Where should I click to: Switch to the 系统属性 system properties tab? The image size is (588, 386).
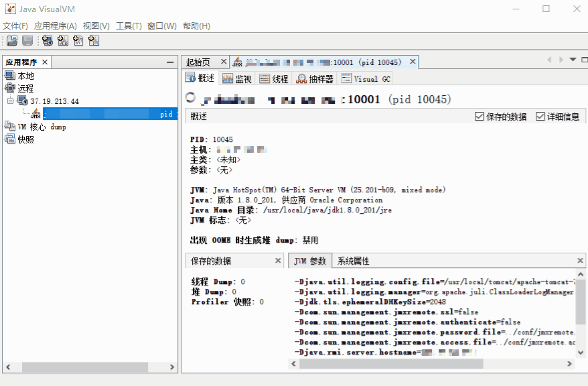(353, 261)
